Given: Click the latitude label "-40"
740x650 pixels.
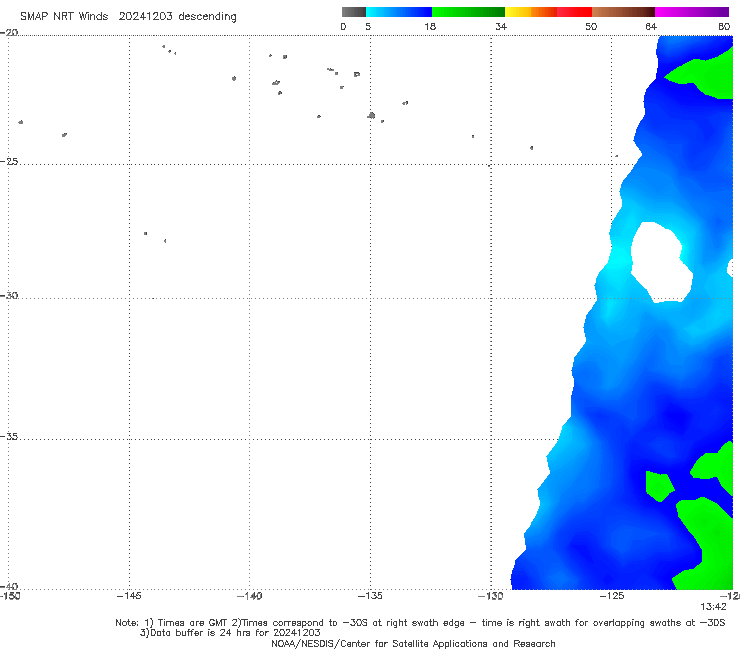Looking at the screenshot, I should click(9, 586).
